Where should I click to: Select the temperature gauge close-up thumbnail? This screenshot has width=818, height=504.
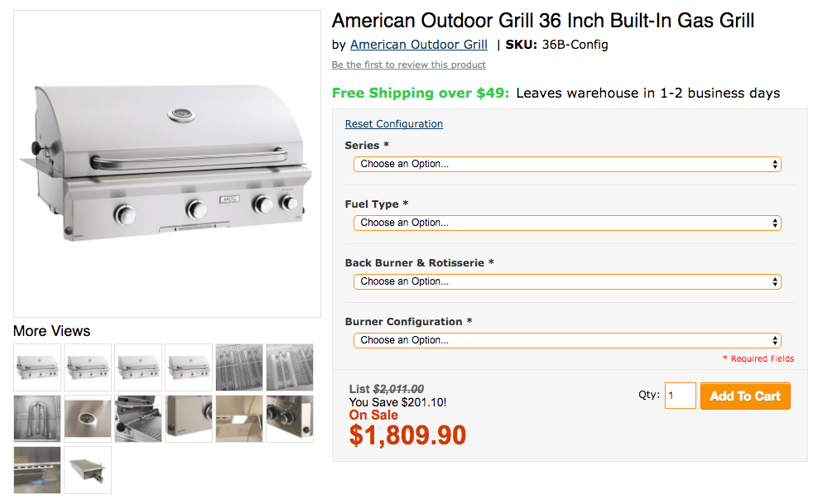87,418
